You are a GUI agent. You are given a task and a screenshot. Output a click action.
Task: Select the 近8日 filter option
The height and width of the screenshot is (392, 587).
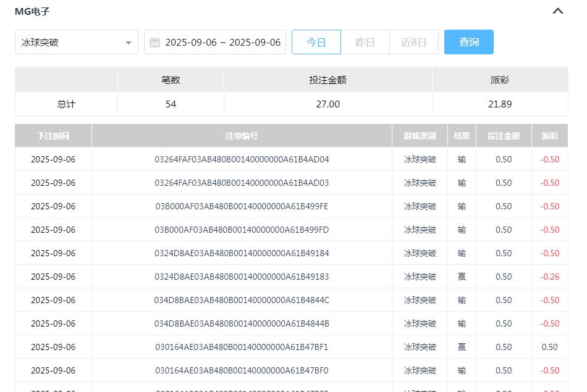(414, 42)
